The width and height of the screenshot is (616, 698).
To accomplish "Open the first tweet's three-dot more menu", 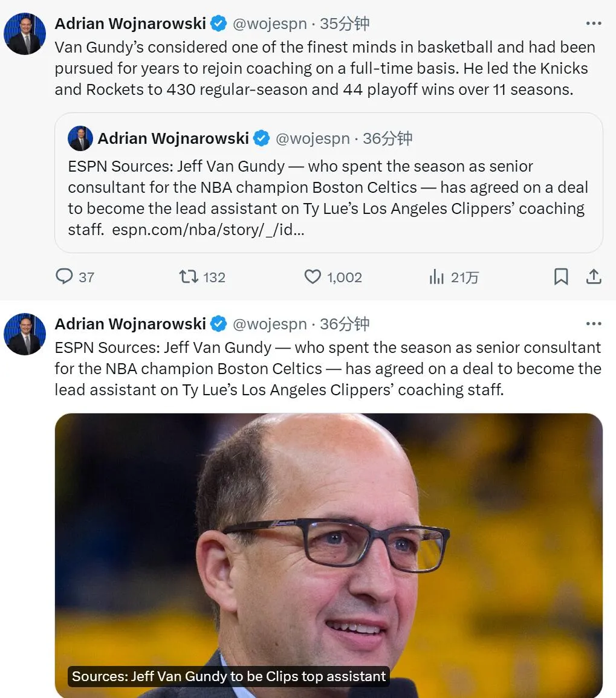I will pos(594,24).
